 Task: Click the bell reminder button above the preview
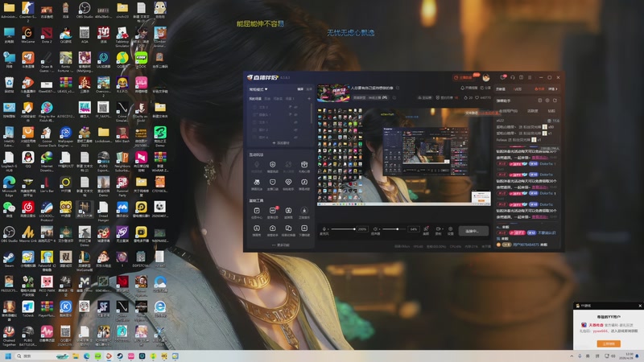pyautogui.click(x=469, y=88)
